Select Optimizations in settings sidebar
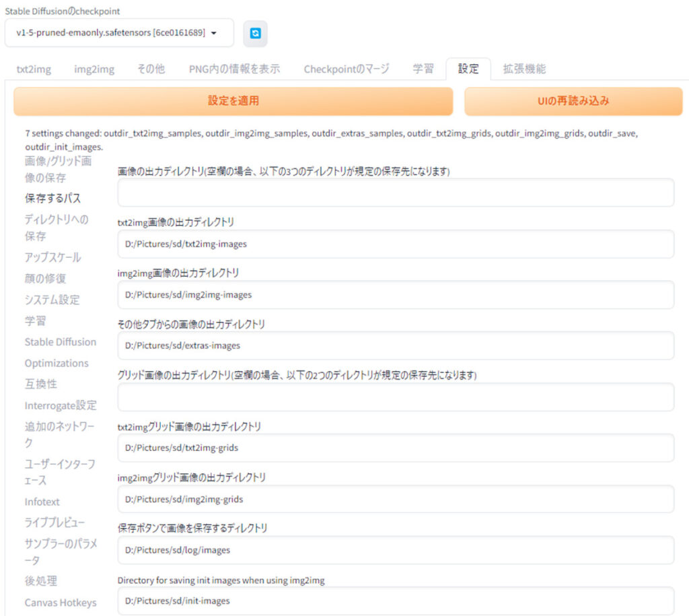Image resolution: width=689 pixels, height=616 pixels. [57, 363]
